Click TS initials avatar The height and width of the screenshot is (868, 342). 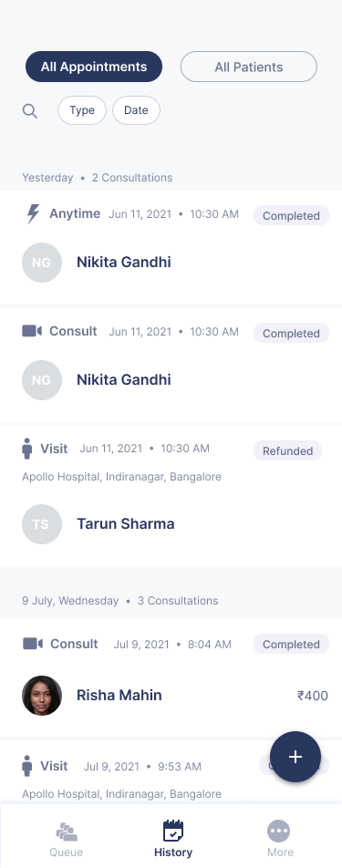coord(42,524)
